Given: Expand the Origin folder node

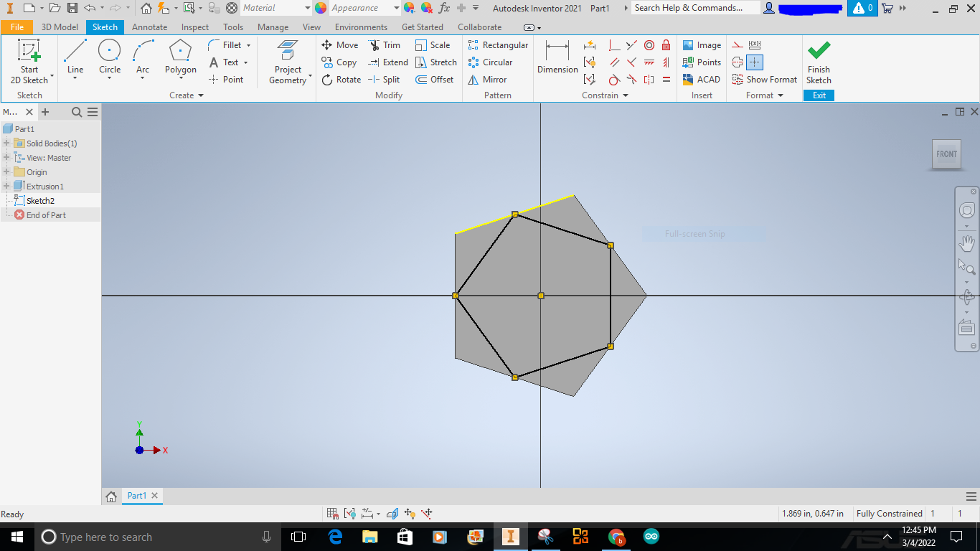Looking at the screenshot, I should click(x=6, y=172).
